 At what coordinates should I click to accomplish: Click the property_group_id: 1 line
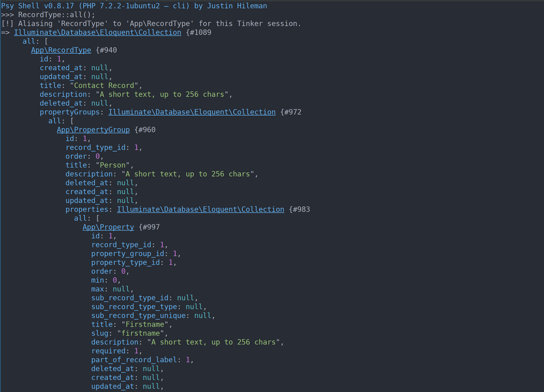[136, 254]
